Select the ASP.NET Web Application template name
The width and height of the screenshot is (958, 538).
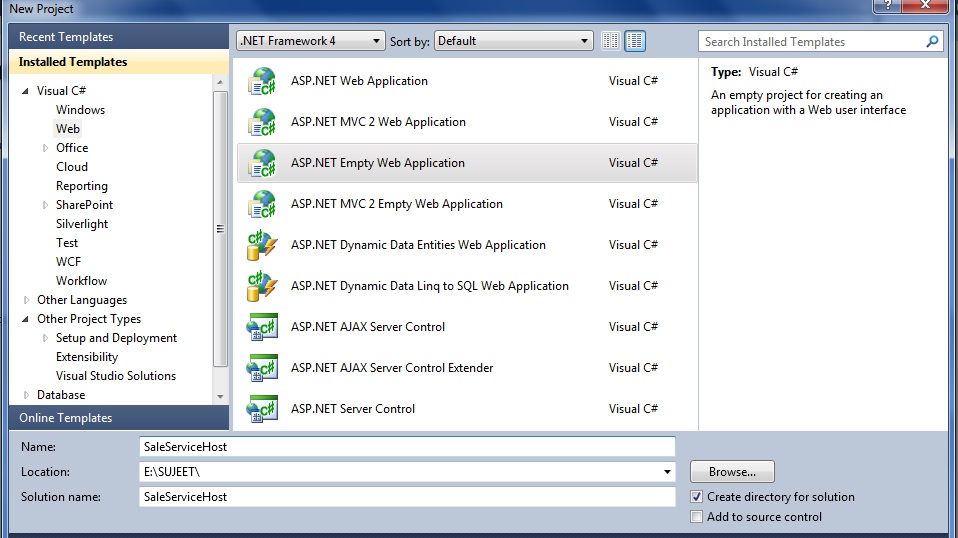click(x=359, y=81)
